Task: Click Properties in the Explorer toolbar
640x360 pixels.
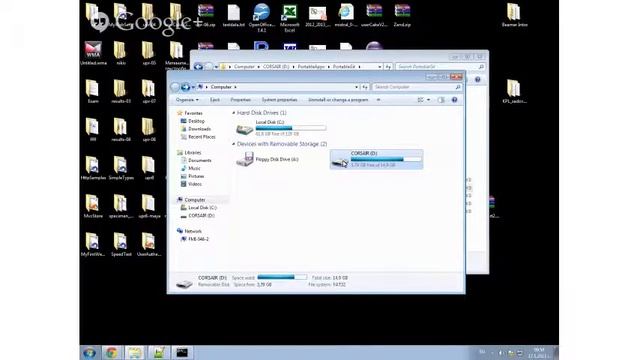Action: pos(240,100)
